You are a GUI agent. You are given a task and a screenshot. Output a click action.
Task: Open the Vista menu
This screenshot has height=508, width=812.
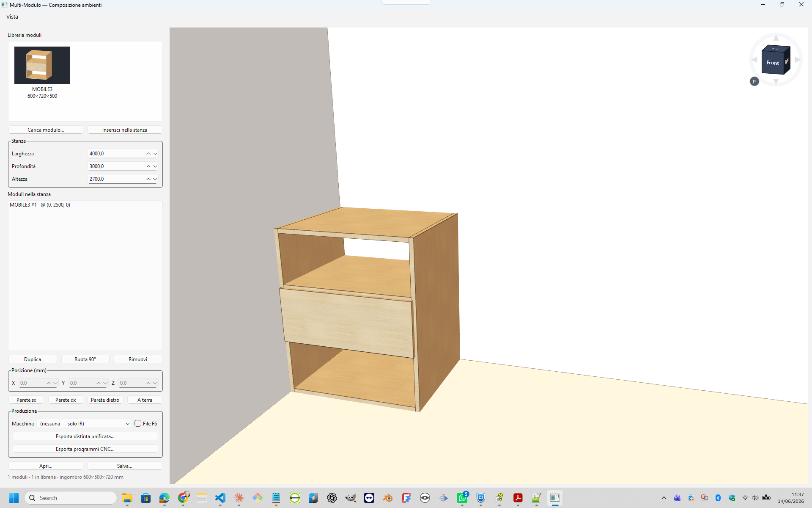12,17
